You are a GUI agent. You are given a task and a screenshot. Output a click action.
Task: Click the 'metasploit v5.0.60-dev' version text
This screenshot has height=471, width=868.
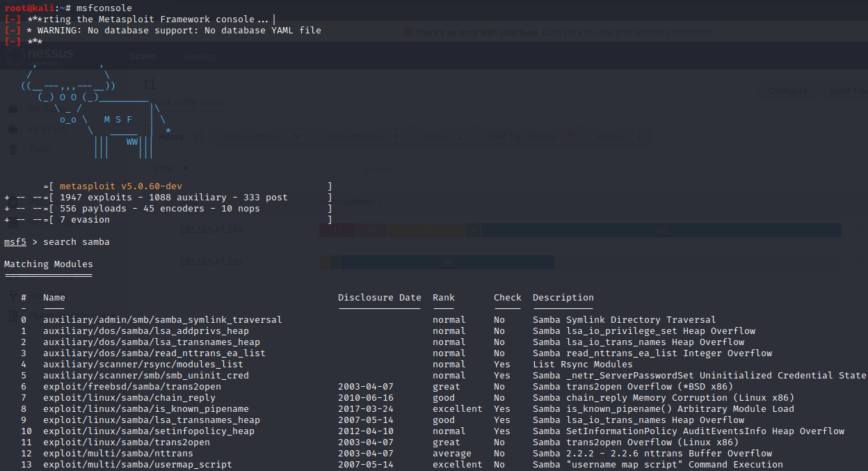(121, 186)
